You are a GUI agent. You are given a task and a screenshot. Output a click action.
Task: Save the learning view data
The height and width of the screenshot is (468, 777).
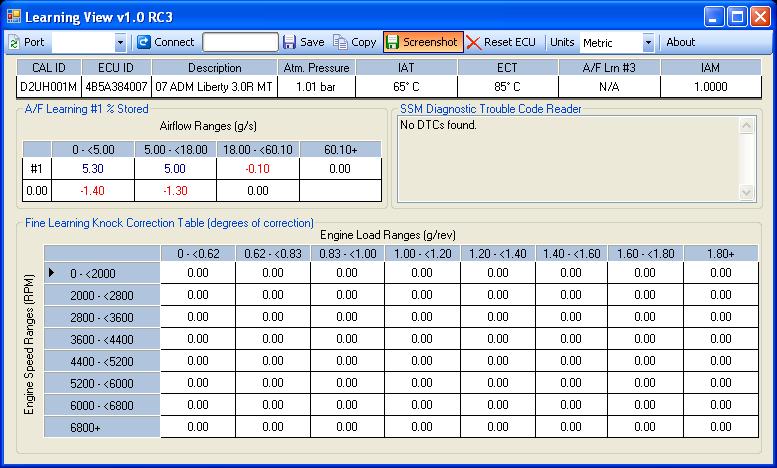[303, 43]
